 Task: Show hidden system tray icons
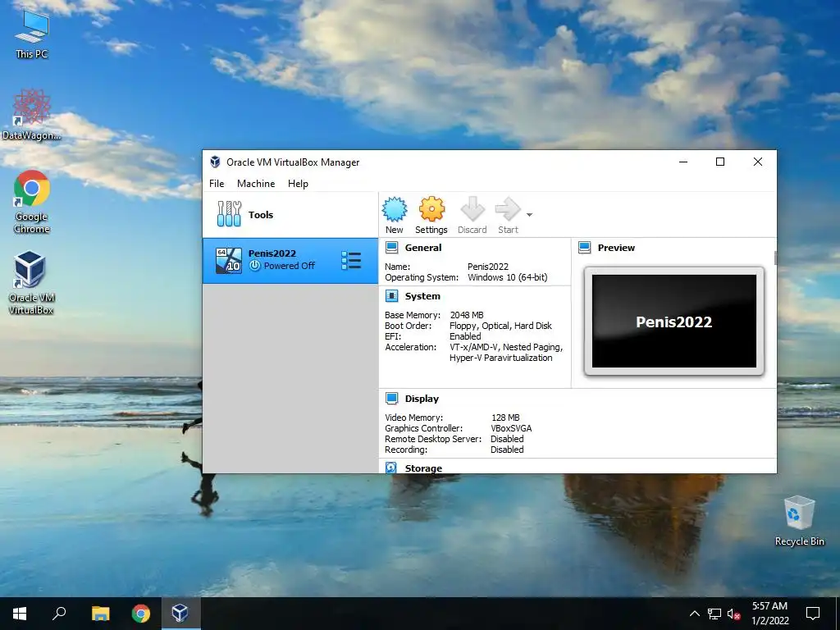coord(694,614)
